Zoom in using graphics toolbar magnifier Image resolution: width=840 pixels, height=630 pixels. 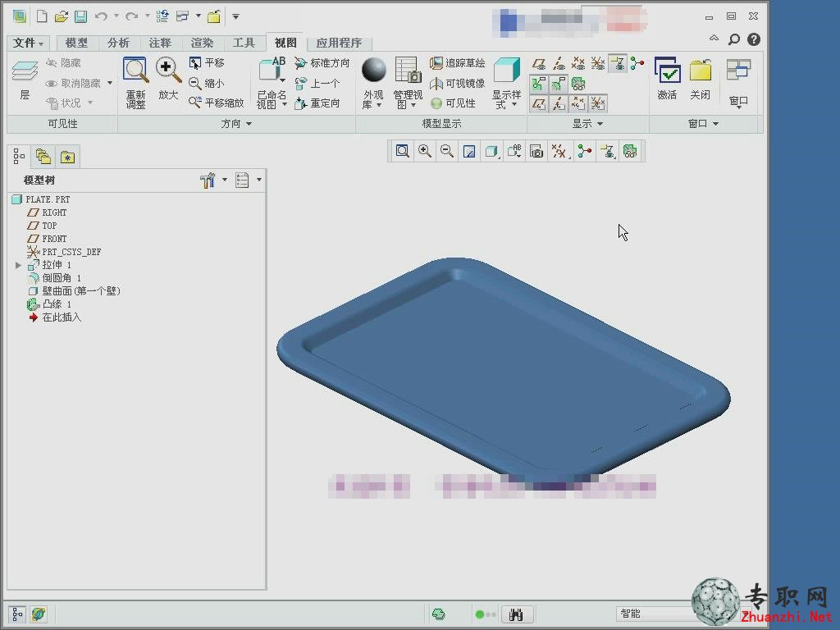coord(425,152)
